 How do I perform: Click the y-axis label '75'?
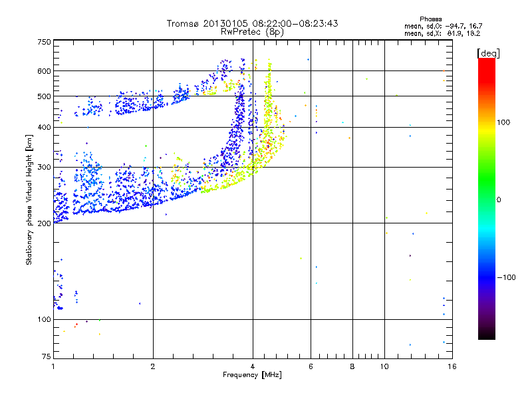pos(47,356)
